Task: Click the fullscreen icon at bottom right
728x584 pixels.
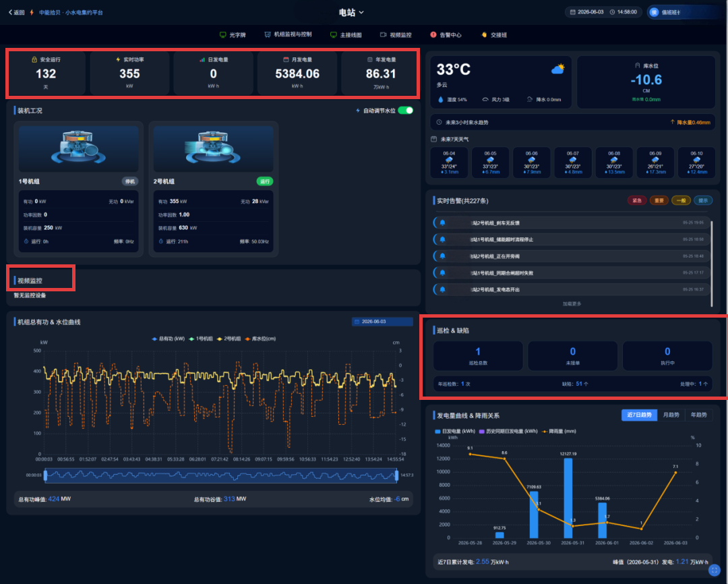Action: coord(714,570)
